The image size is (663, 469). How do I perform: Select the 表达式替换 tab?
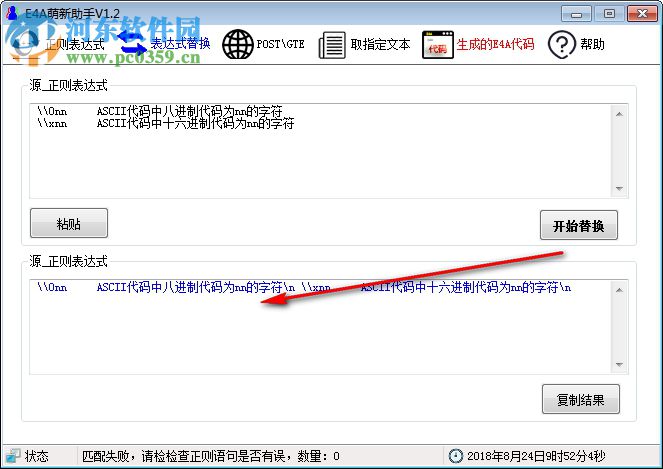pos(181,44)
